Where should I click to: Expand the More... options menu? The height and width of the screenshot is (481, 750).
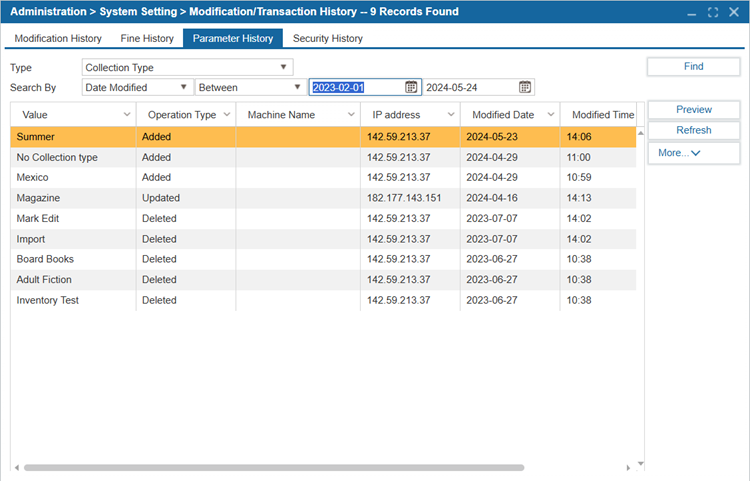tap(694, 153)
